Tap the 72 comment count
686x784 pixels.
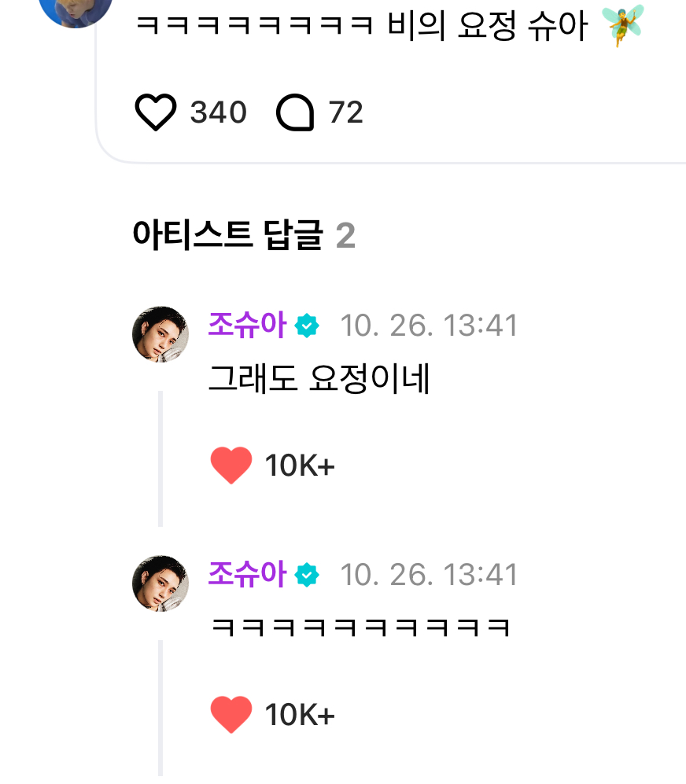click(346, 113)
